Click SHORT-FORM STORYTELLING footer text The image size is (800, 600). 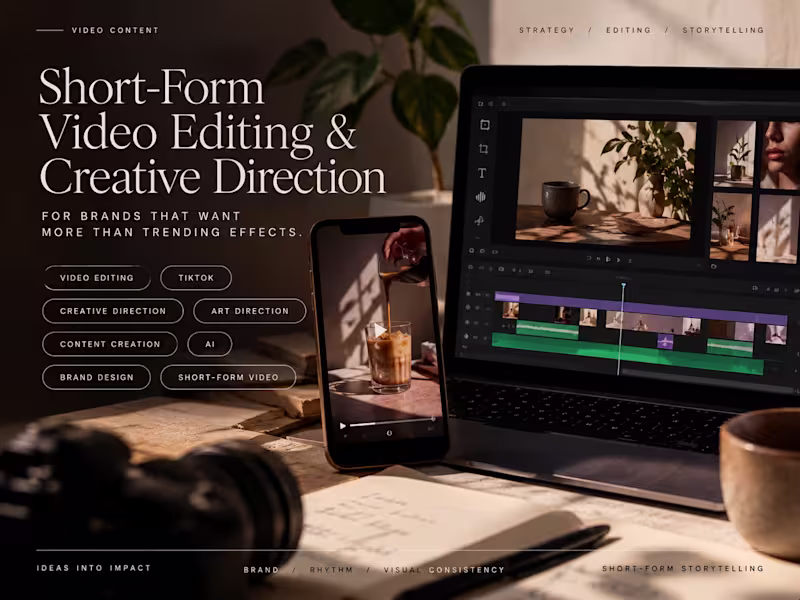pyautogui.click(x=683, y=568)
